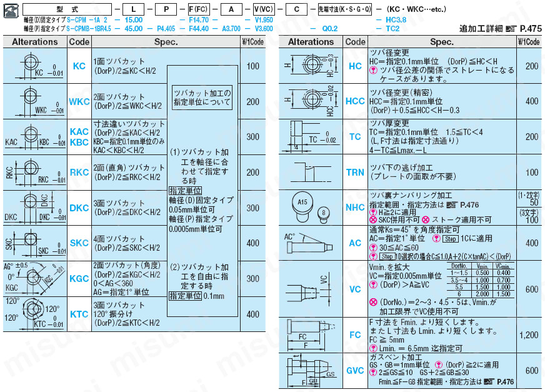
Task: Click the L box in the order format
Action: click(x=134, y=9)
